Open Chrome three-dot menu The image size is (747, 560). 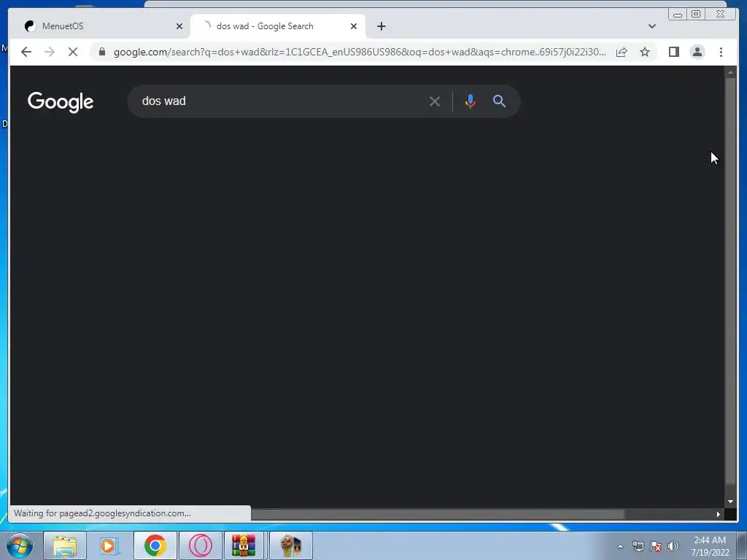coord(721,52)
